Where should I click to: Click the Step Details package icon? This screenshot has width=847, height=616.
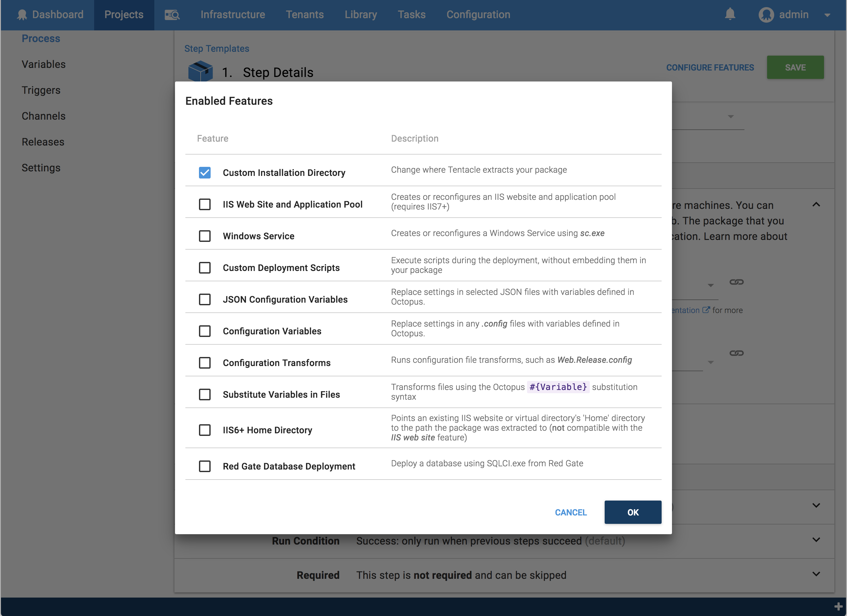click(x=201, y=71)
